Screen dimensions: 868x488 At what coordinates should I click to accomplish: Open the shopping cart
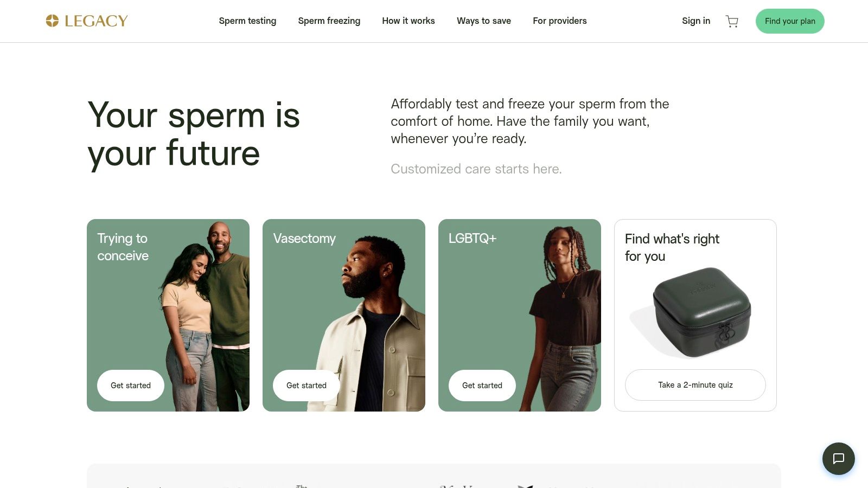pos(732,21)
